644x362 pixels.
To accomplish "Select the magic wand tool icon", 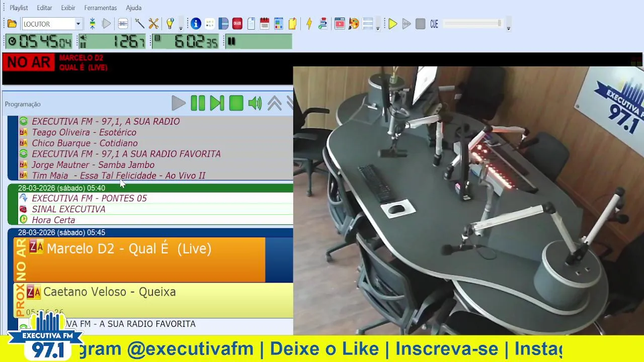I will tap(139, 24).
